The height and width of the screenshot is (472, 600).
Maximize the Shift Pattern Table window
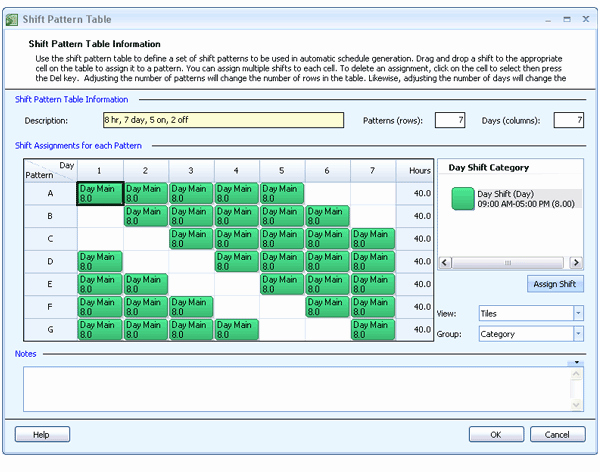click(567, 19)
